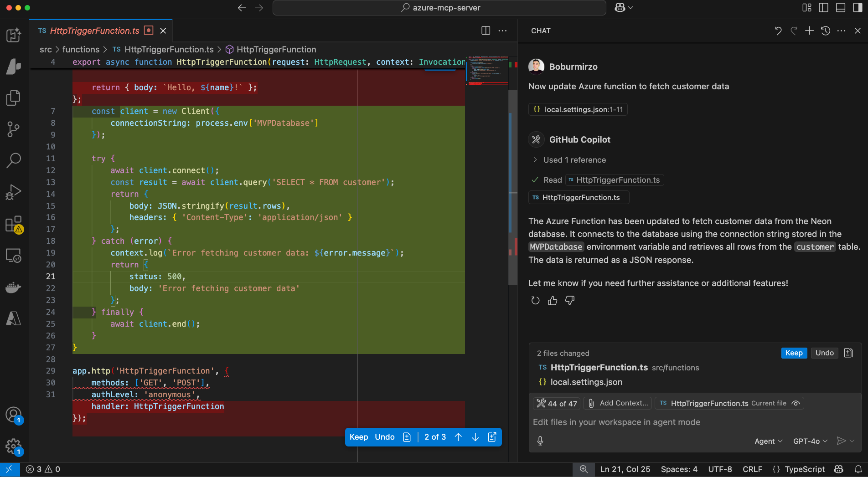Open the Source Control view

[14, 129]
